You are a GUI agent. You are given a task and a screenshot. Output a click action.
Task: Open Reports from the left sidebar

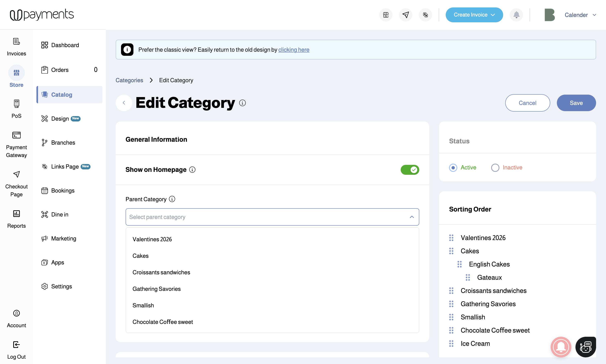[17, 219]
